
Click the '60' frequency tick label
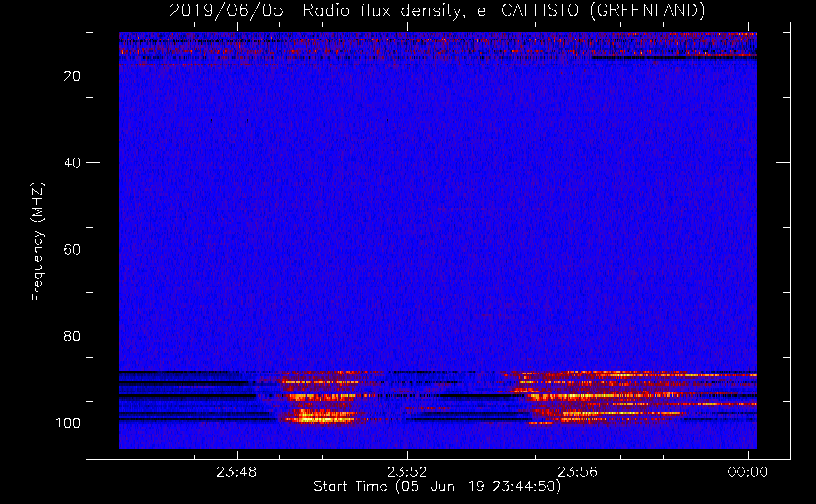72,249
